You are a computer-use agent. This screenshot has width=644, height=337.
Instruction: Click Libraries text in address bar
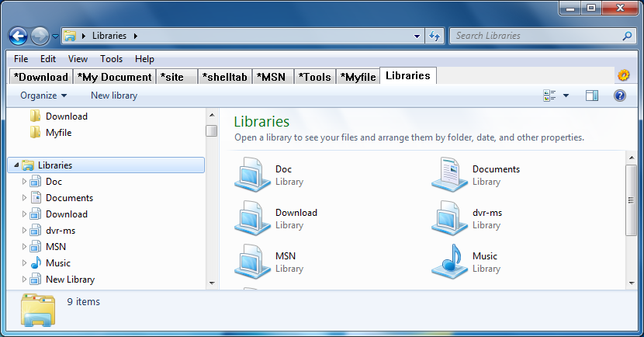coord(109,36)
